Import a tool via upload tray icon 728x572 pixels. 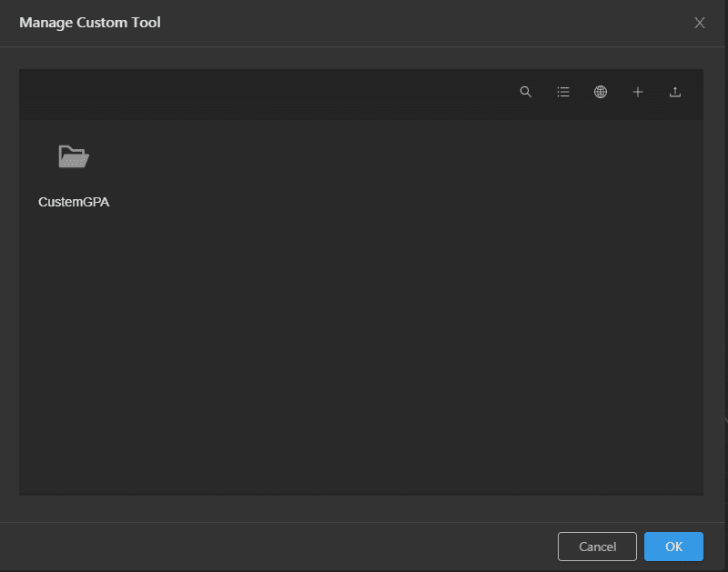tap(675, 92)
